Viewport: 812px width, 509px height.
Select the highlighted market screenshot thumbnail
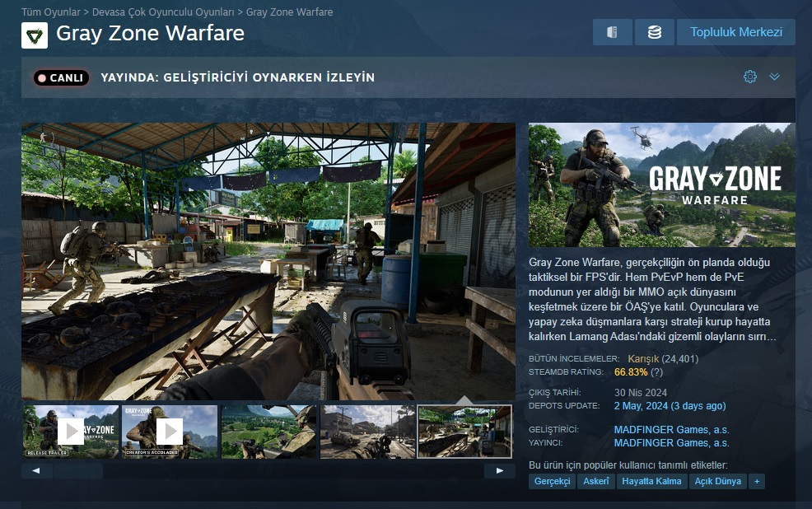pyautogui.click(x=465, y=432)
